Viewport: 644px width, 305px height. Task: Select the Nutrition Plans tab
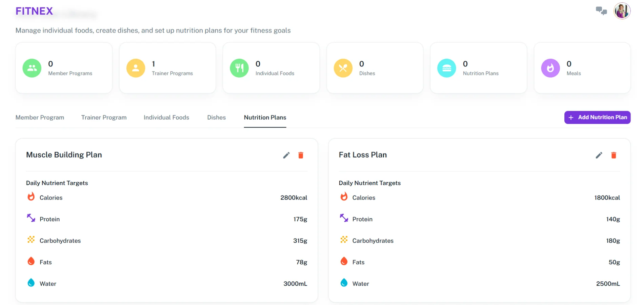(x=265, y=118)
